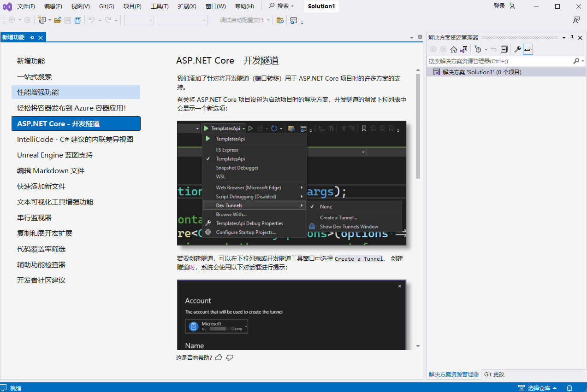Unpin the 新增功能 tab
This screenshot has width=587, height=392.
point(32,37)
